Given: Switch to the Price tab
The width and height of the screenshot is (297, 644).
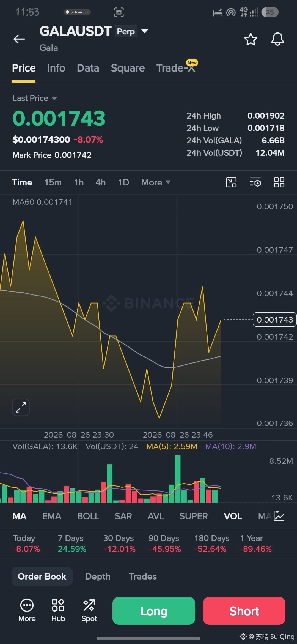Looking at the screenshot, I should click(x=24, y=68).
